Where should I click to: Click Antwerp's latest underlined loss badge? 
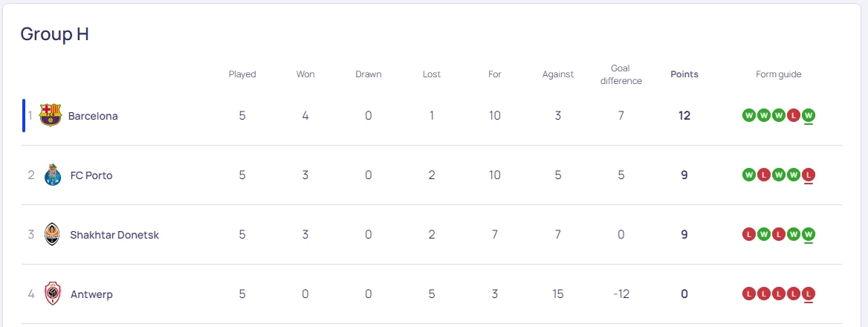[809, 294]
